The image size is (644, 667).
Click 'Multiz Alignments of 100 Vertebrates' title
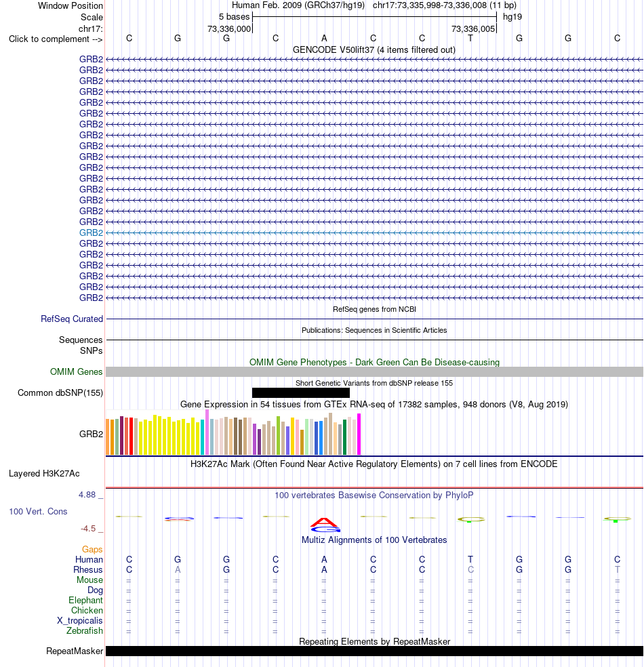374,540
